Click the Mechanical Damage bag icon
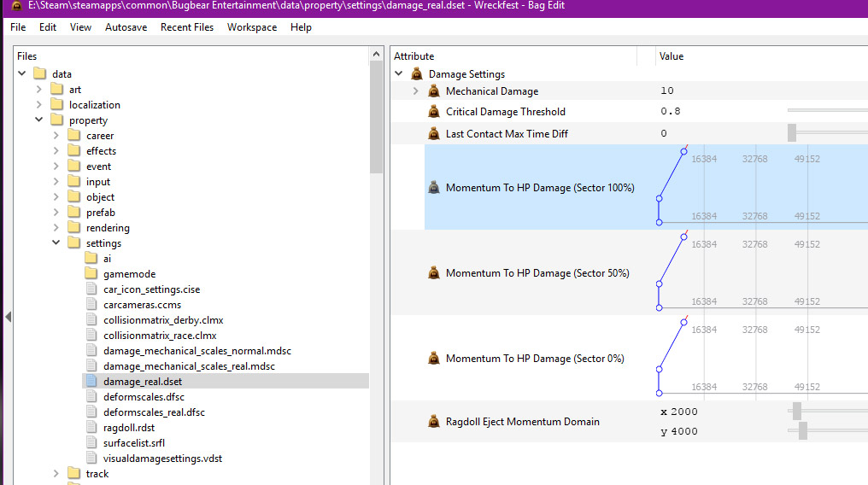 point(434,91)
